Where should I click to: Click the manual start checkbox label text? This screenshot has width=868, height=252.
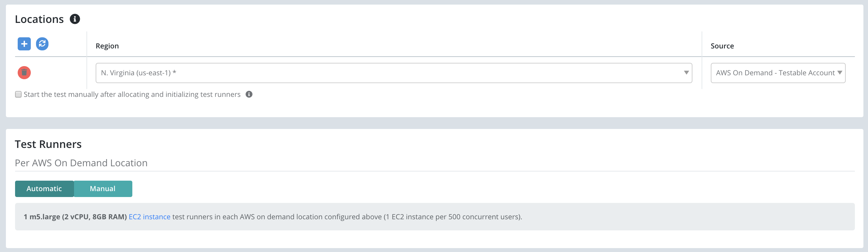point(132,94)
